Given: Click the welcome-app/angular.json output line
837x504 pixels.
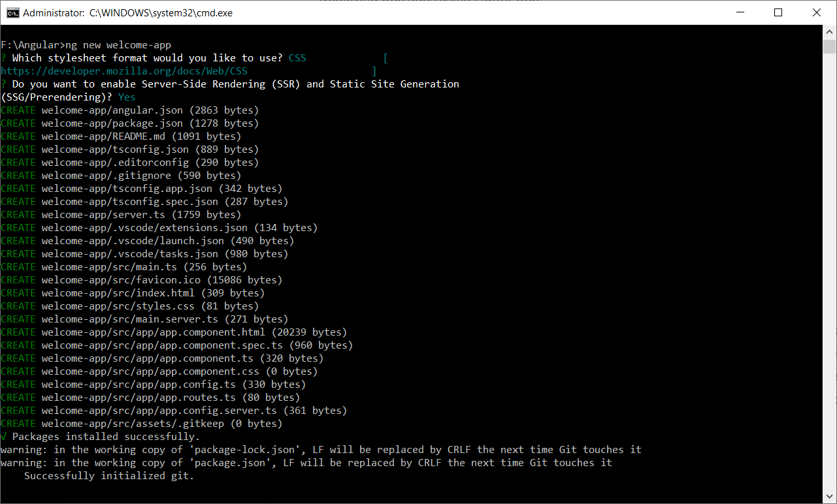Looking at the screenshot, I should coord(150,110).
